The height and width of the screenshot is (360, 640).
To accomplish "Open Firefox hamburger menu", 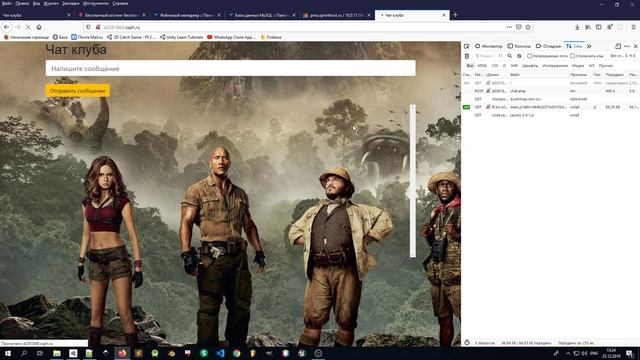I will [633, 27].
